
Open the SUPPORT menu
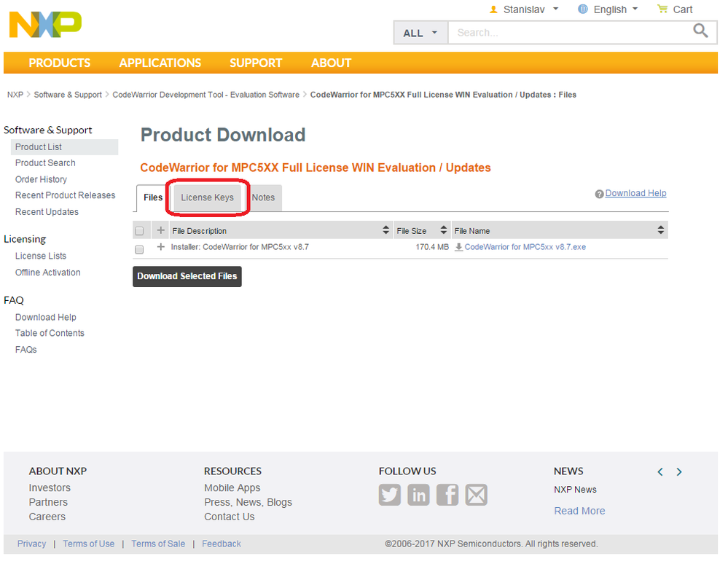click(x=256, y=63)
